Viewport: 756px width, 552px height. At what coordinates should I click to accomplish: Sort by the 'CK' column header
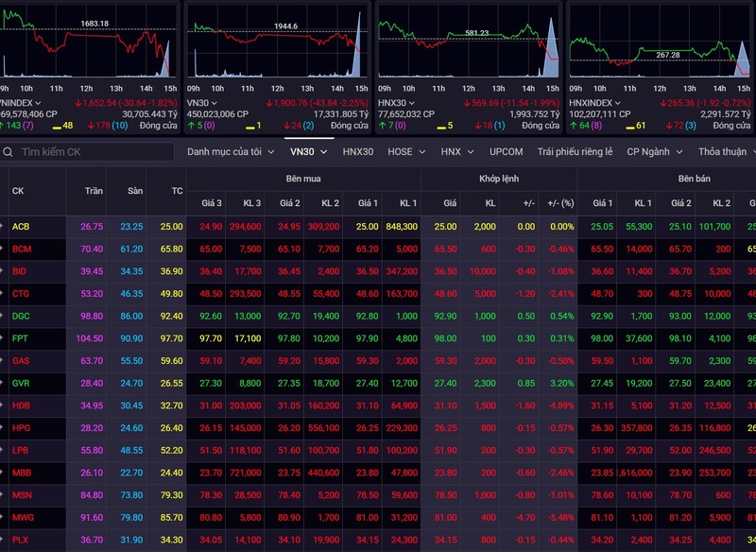[x=18, y=191]
